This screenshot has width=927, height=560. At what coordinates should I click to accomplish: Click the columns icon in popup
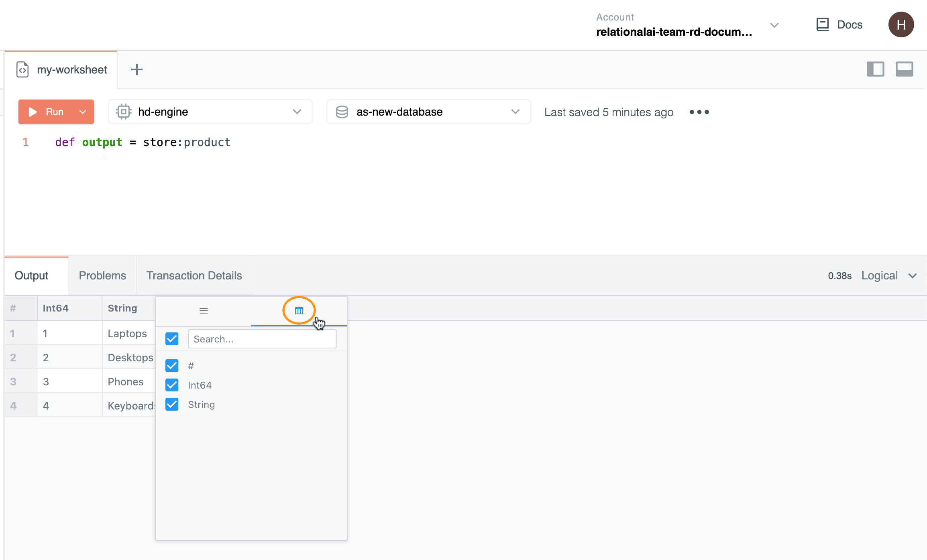click(x=299, y=311)
